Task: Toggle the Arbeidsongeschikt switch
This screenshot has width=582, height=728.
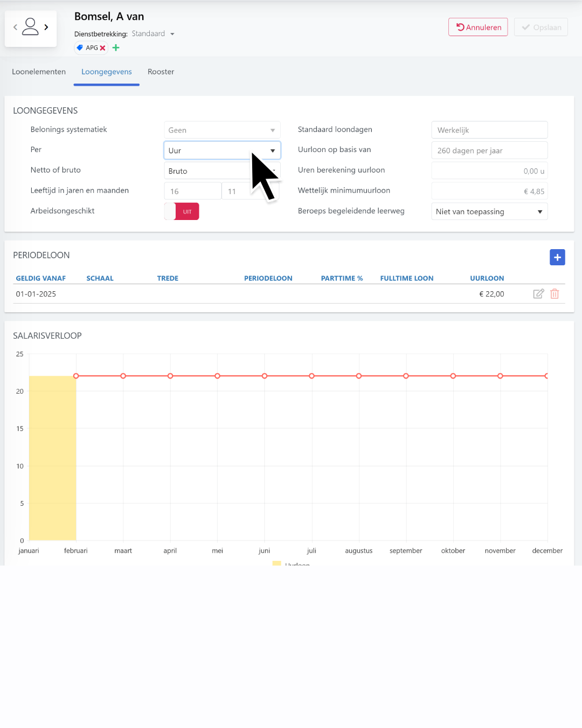Action: (182, 211)
